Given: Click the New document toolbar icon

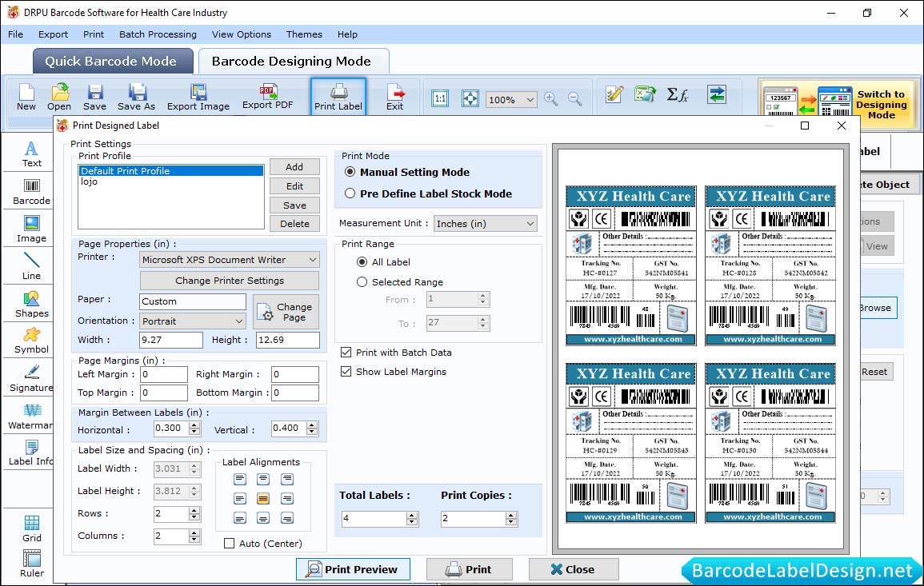Looking at the screenshot, I should [x=26, y=98].
